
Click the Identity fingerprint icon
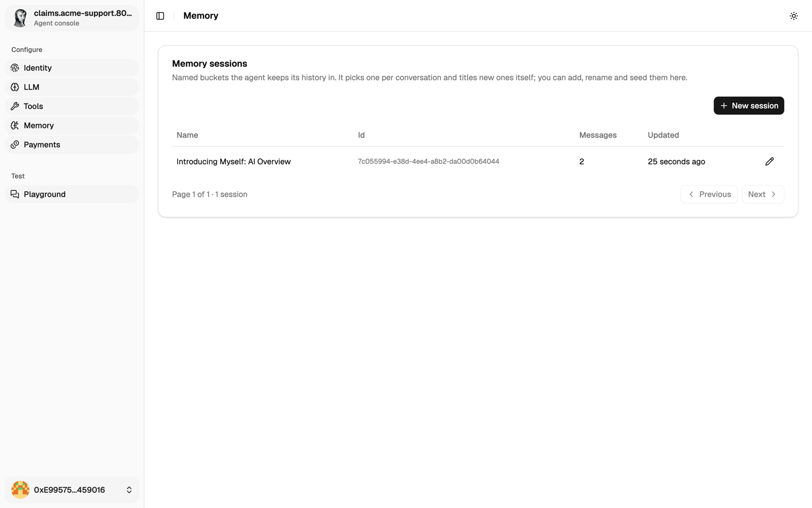[x=15, y=68]
